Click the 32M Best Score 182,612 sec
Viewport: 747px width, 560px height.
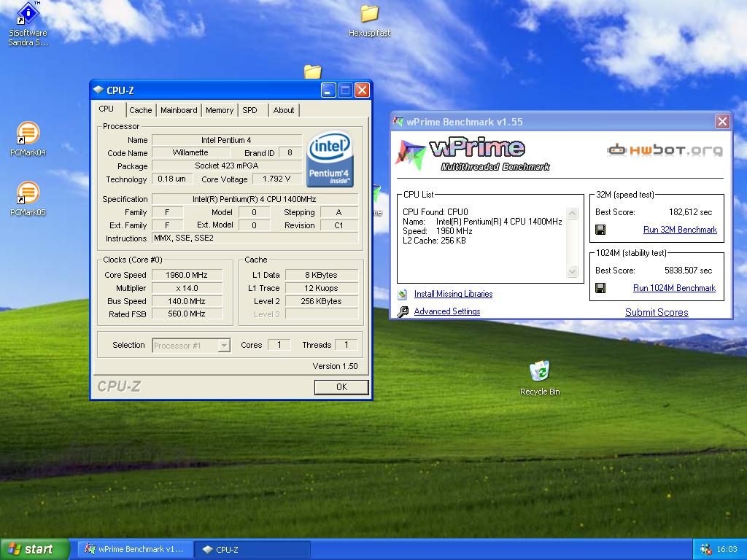tap(690, 212)
